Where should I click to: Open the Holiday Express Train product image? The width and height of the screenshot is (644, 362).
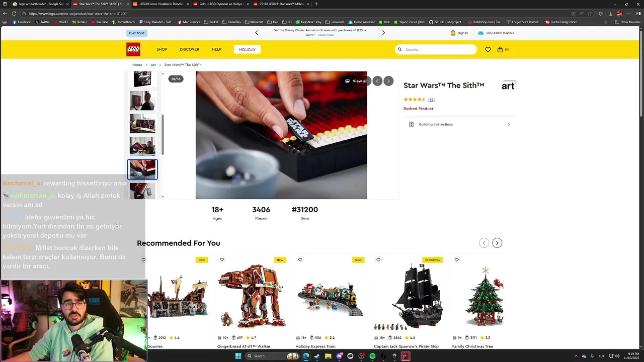coord(330,297)
